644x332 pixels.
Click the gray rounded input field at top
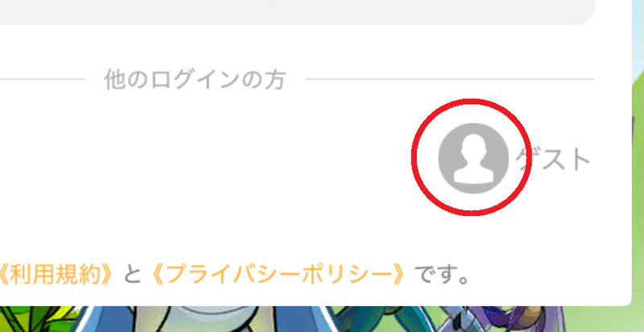tap(297, 12)
